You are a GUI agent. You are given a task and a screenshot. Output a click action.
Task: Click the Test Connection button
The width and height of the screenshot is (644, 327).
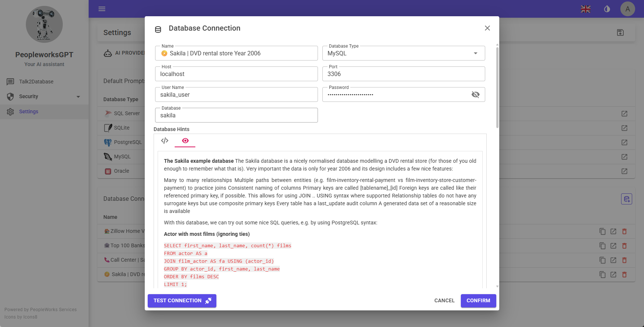click(182, 301)
